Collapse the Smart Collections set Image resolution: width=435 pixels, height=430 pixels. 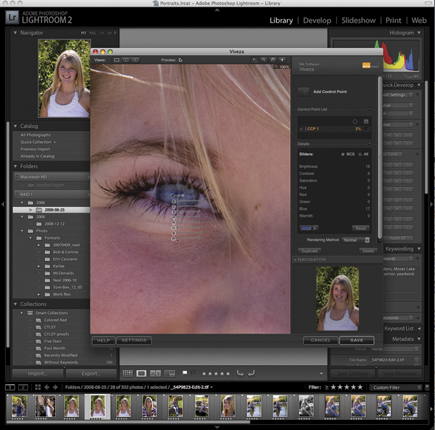22,313
